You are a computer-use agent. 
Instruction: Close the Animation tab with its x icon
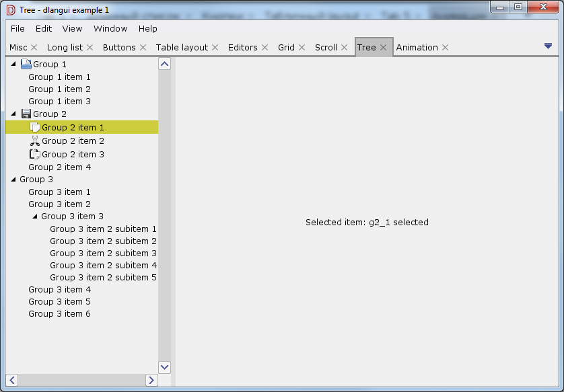(445, 47)
